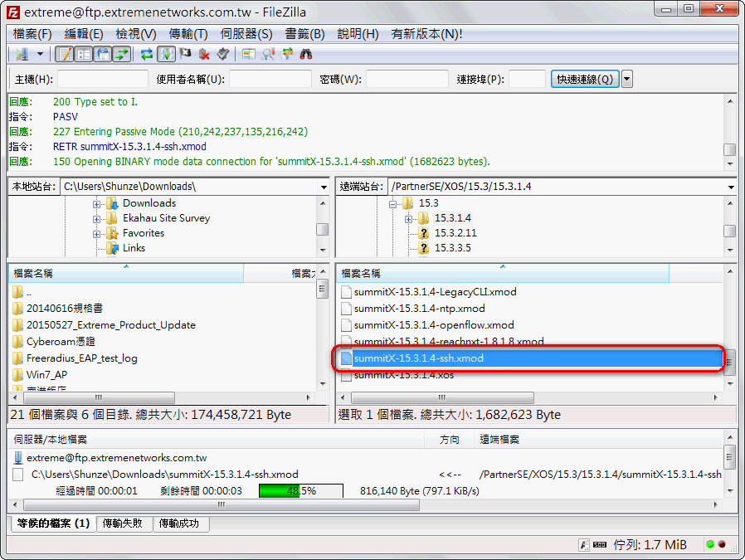This screenshot has width=745, height=560.
Task: Focus the 密碼(W) password field
Action: tap(407, 80)
